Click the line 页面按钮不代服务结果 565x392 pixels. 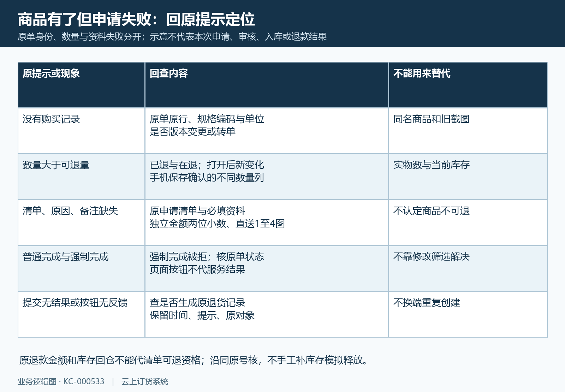pyautogui.click(x=197, y=269)
